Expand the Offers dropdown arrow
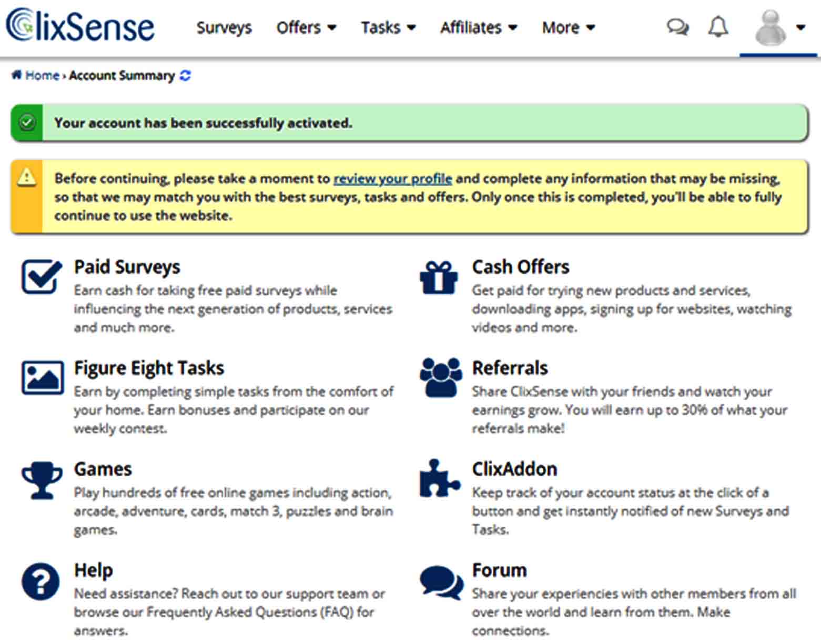 tap(331, 28)
